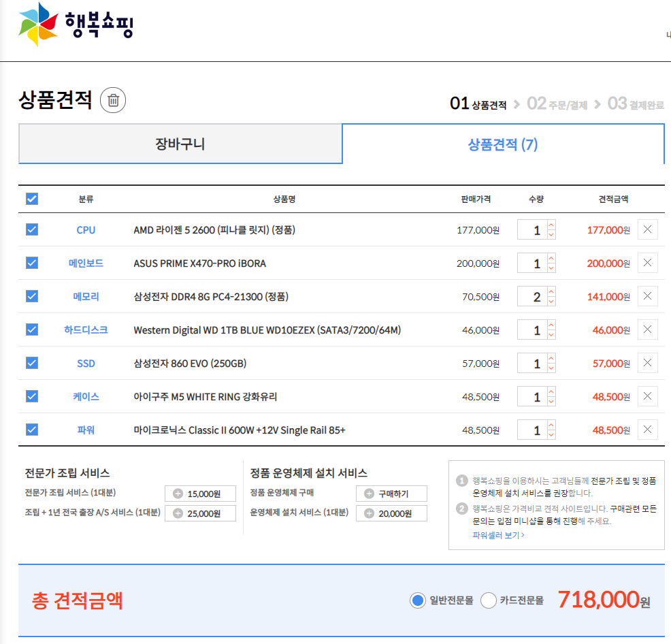Click the 구매하기 button for 정품 운영체제
The width and height of the screenshot is (671, 644).
(391, 494)
